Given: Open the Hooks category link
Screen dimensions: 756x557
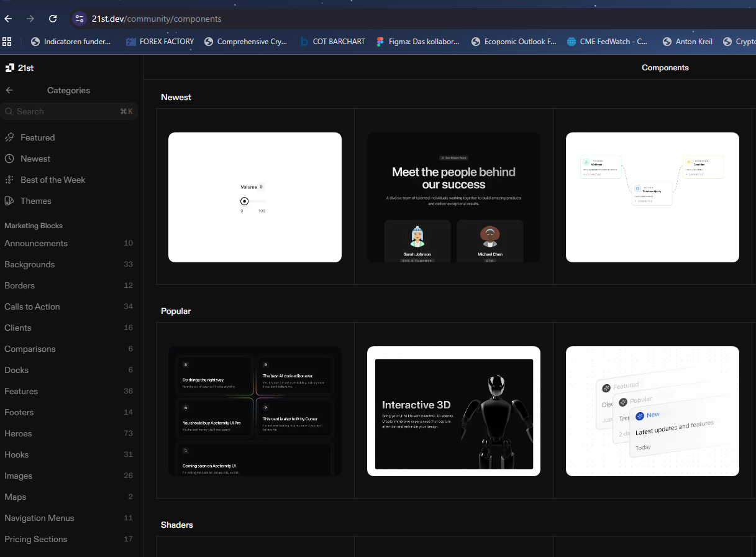Looking at the screenshot, I should coord(16,454).
